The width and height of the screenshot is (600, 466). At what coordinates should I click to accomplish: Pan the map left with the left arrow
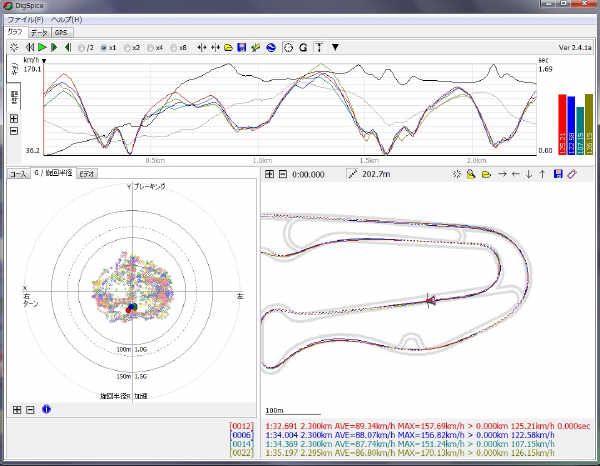(515, 174)
